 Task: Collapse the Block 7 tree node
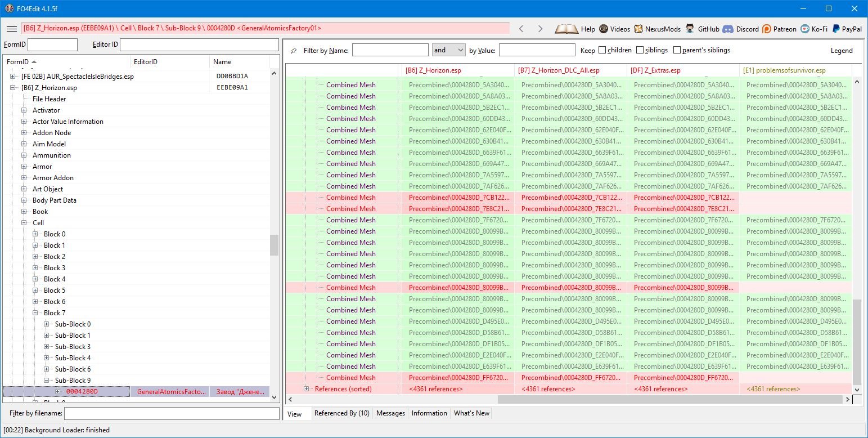(x=35, y=313)
